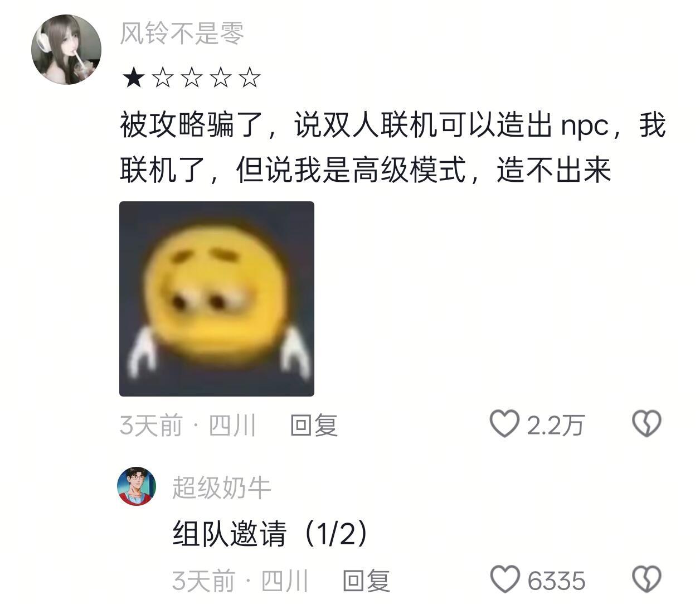Click the second empty rating star
700x604 pixels.
click(162, 78)
